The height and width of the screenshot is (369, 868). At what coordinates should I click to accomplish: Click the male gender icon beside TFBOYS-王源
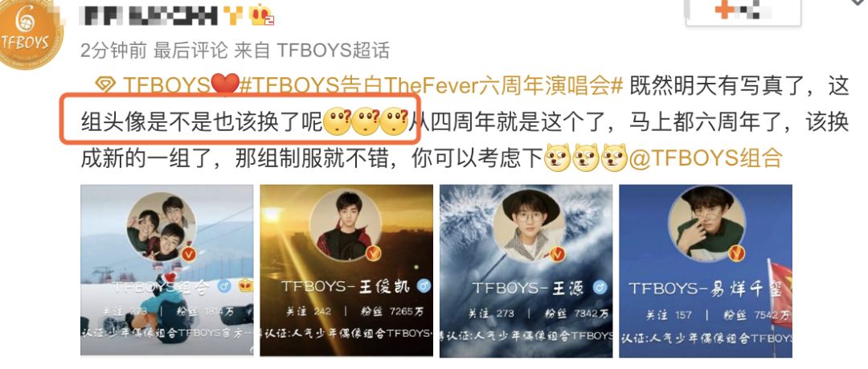(x=600, y=288)
